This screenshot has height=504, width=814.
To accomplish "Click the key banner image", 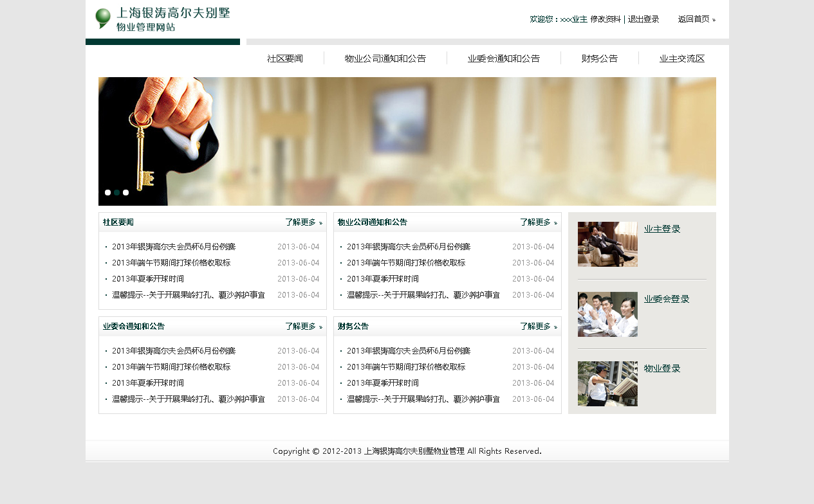I will 407,141.
